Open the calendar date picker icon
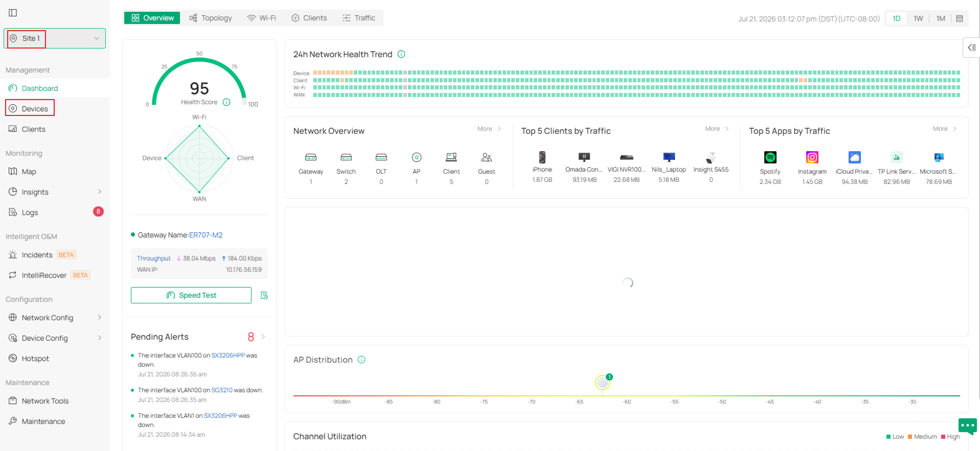 [959, 18]
